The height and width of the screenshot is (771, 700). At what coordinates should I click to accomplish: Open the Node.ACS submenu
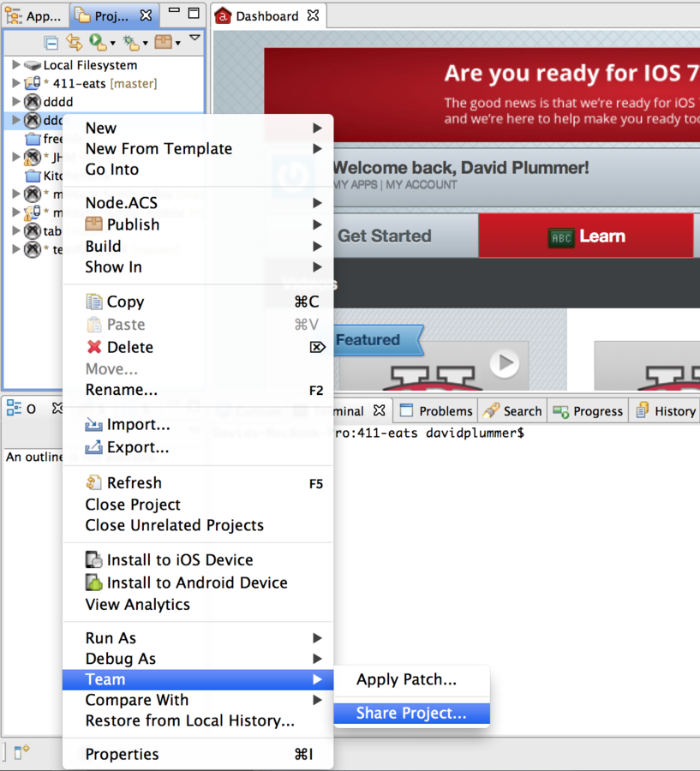(198, 202)
